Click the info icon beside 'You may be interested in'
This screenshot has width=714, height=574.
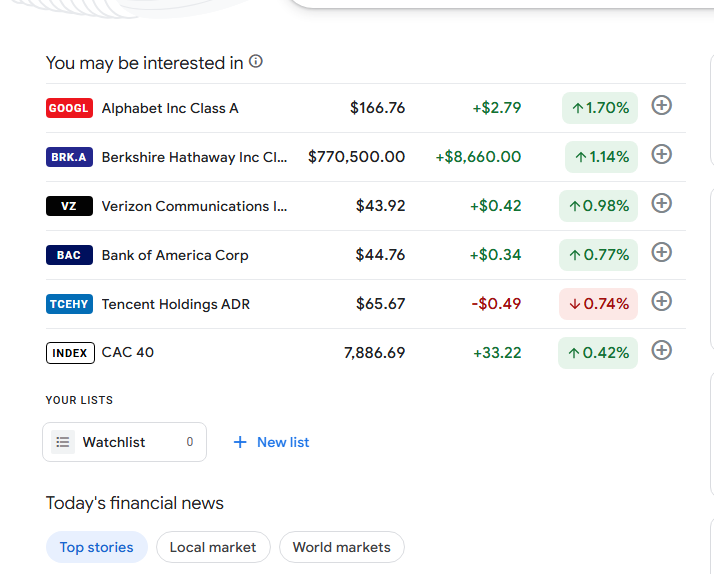coord(256,61)
